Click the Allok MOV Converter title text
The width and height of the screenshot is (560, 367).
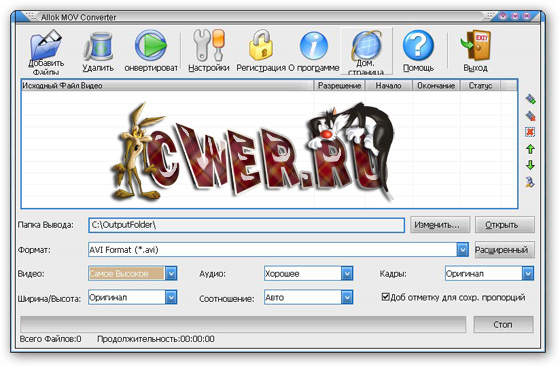click(x=79, y=17)
